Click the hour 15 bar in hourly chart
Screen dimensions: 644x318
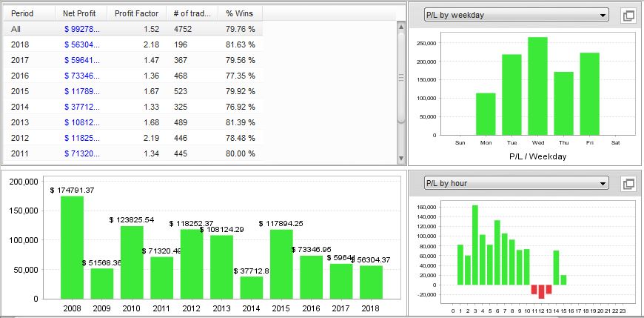tap(563, 280)
